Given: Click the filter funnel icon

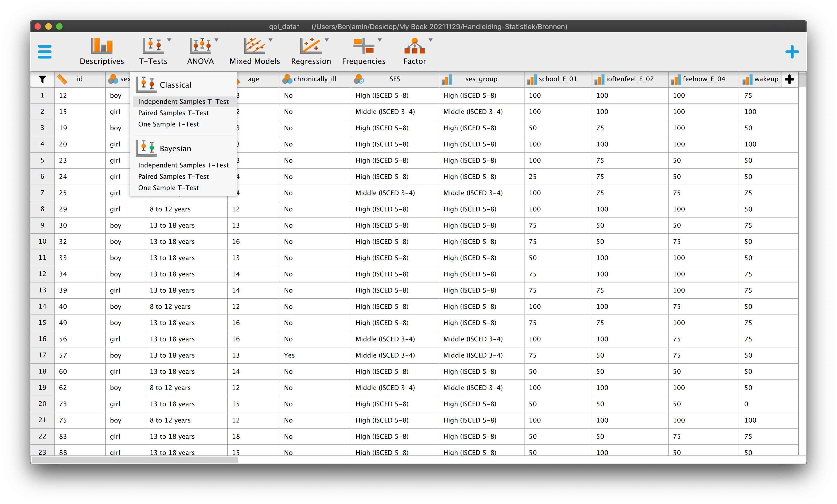Looking at the screenshot, I should tap(42, 80).
